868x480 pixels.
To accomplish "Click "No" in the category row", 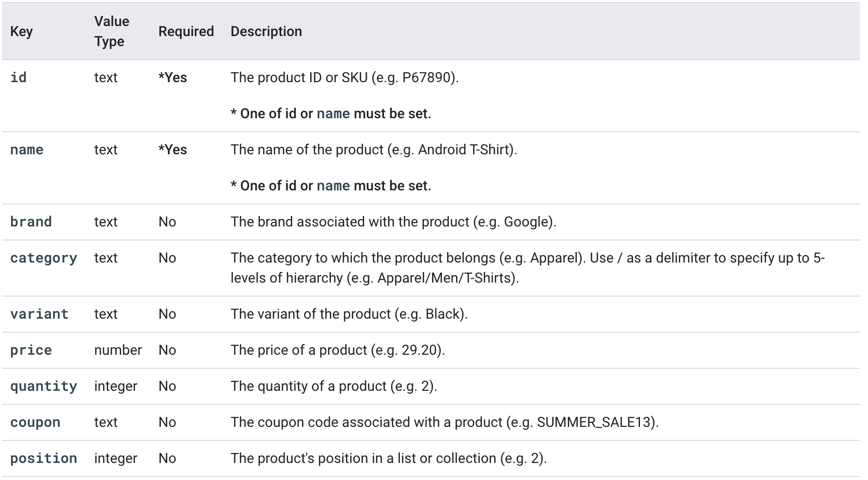I will 167,258.
